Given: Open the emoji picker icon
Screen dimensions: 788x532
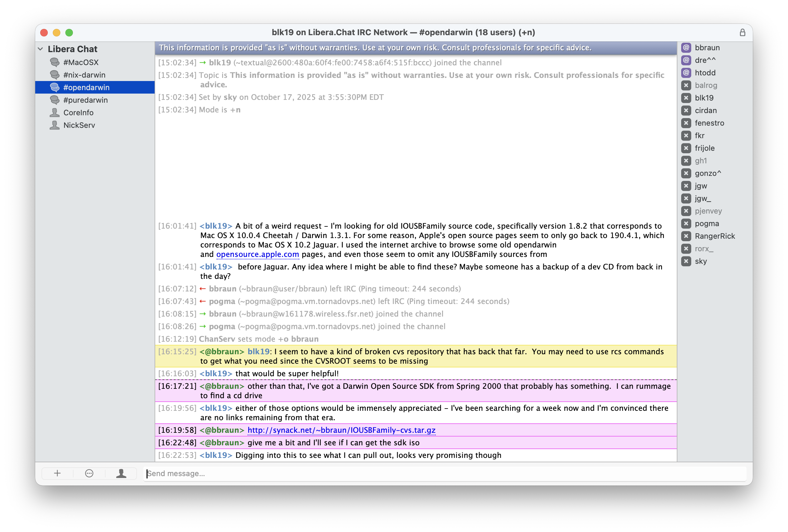Looking at the screenshot, I should (x=89, y=473).
